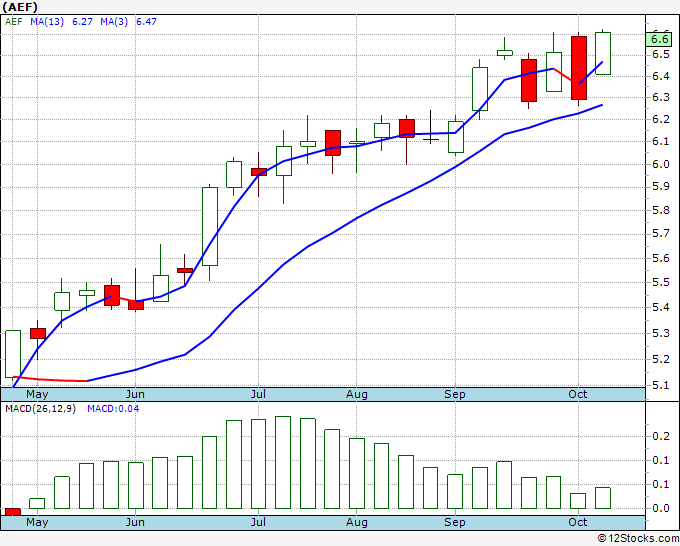Click "Jul" on the MACD panel time axis

pyautogui.click(x=258, y=522)
